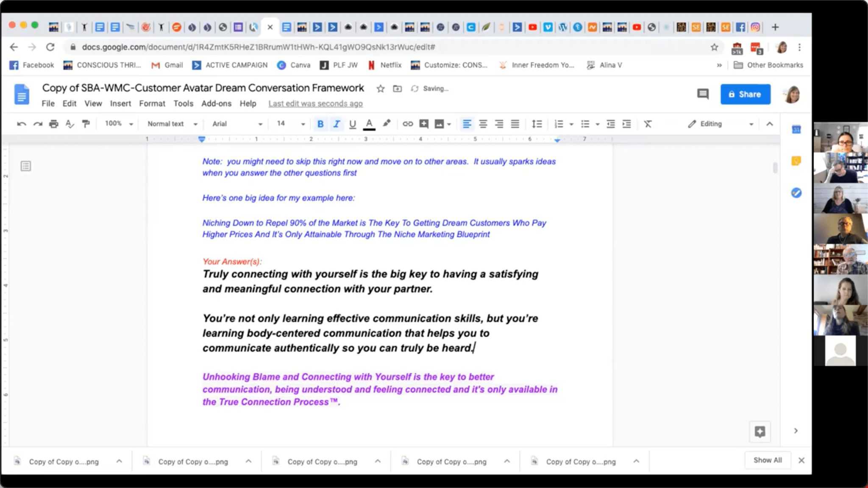868x488 pixels.
Task: Open Line spacing options
Action: click(537, 124)
